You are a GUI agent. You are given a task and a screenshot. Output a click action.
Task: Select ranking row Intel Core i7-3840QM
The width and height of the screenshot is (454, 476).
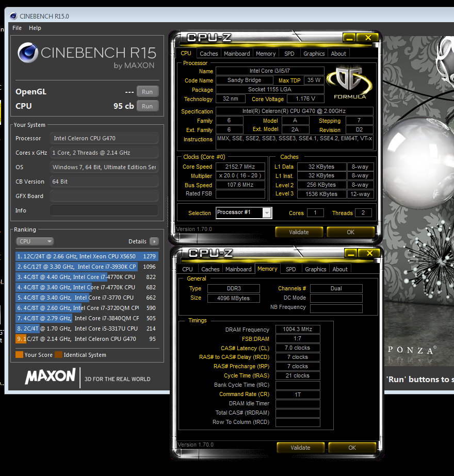click(87, 318)
